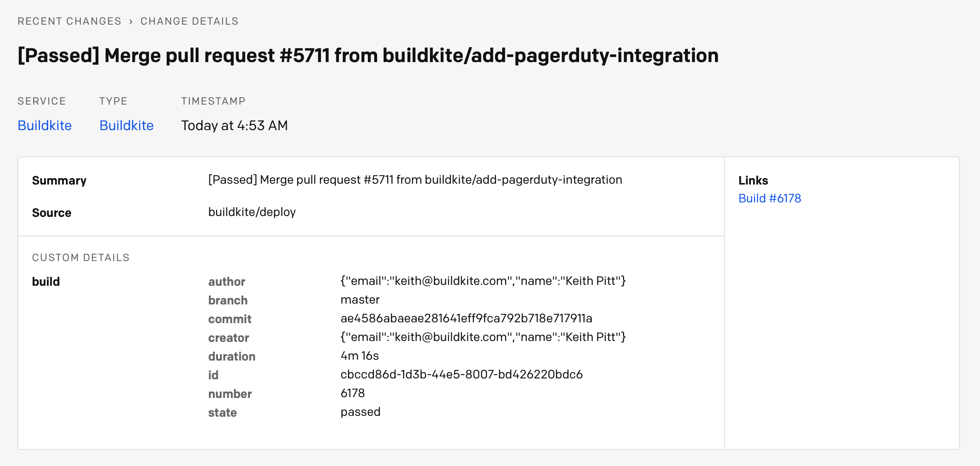Open the Buildkite type link
Screen dimensions: 980x466
coord(126,125)
